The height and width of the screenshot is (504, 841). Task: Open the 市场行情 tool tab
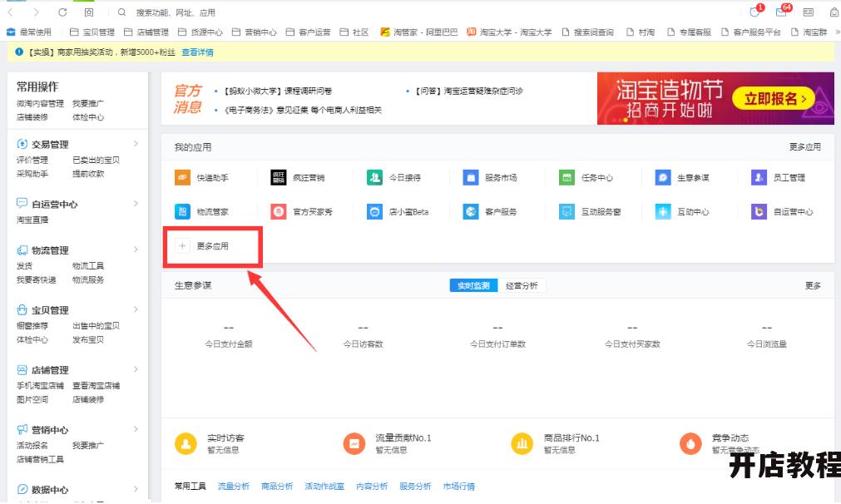458,487
